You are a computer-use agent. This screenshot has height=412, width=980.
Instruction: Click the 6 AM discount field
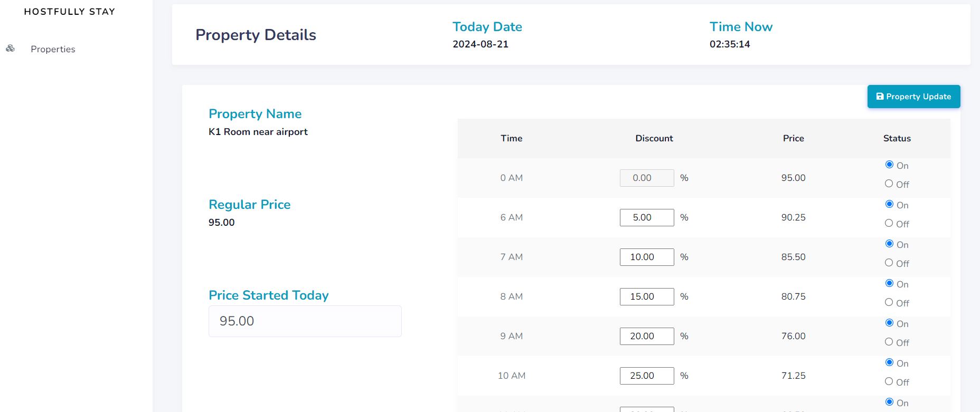[x=646, y=217]
